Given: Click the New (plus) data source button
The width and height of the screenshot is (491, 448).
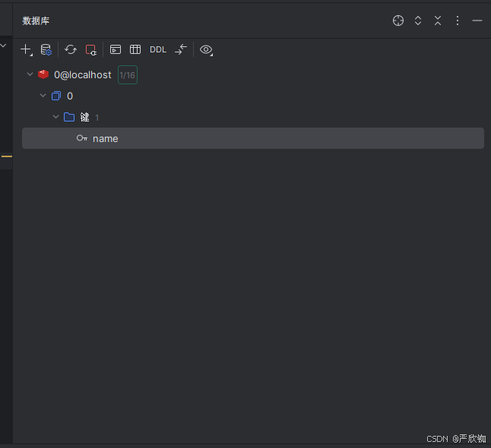Looking at the screenshot, I should pyautogui.click(x=26, y=50).
